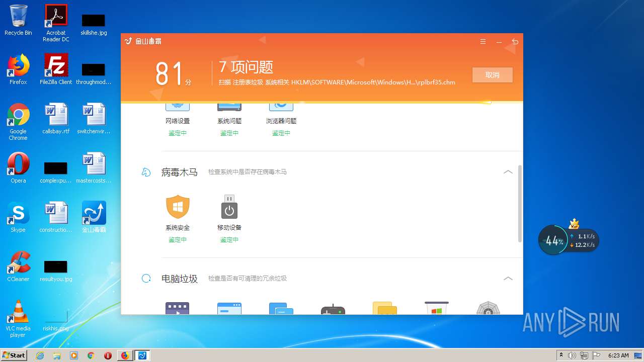644x362 pixels.
Task: Cancel the scan with 取消 button
Action: 493,75
